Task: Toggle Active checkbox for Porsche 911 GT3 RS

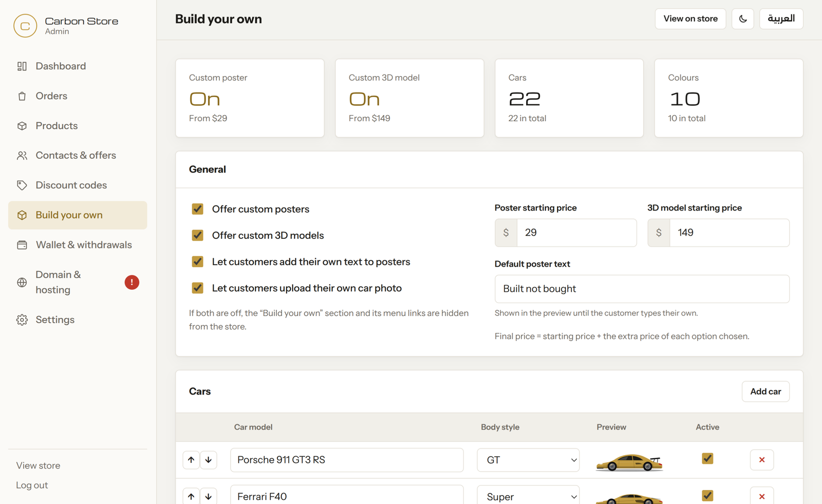Action: pyautogui.click(x=707, y=458)
